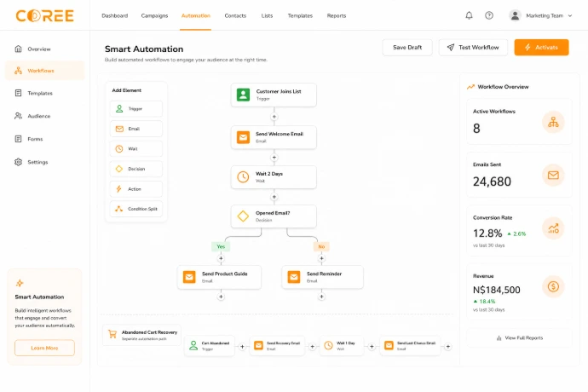Click the COREE logo
The image size is (588, 392).
pyautogui.click(x=44, y=15)
